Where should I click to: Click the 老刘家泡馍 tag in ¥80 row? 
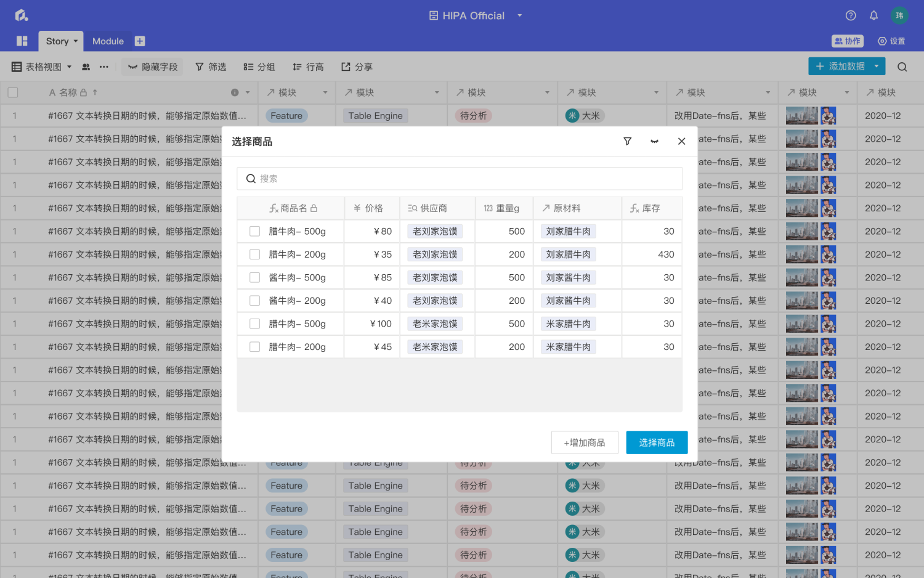coord(435,231)
